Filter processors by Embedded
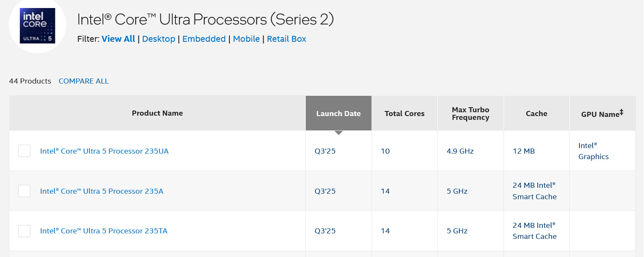Viewport: 644px width, 257px height. (204, 39)
